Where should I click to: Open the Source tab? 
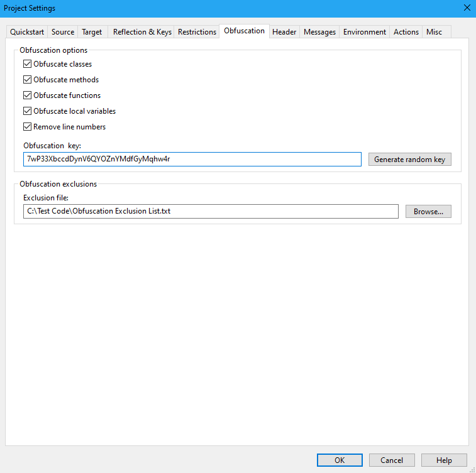click(63, 32)
